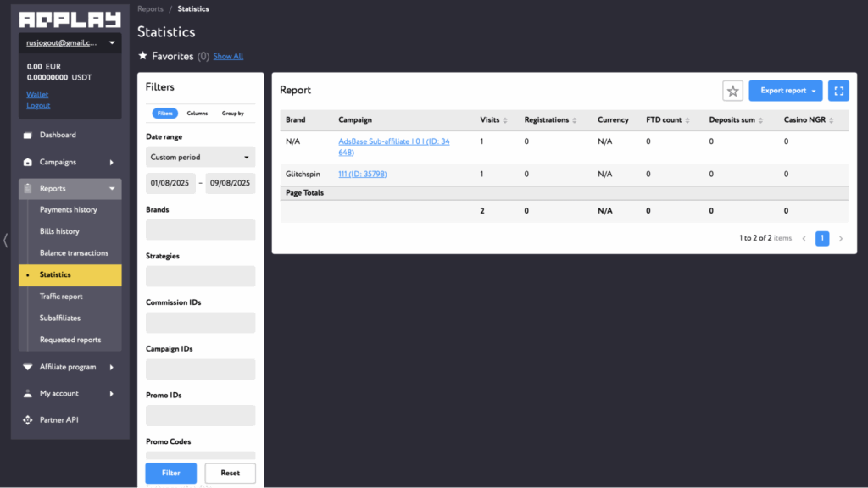The width and height of the screenshot is (868, 488).
Task: Click the My account person icon
Action: point(28,394)
